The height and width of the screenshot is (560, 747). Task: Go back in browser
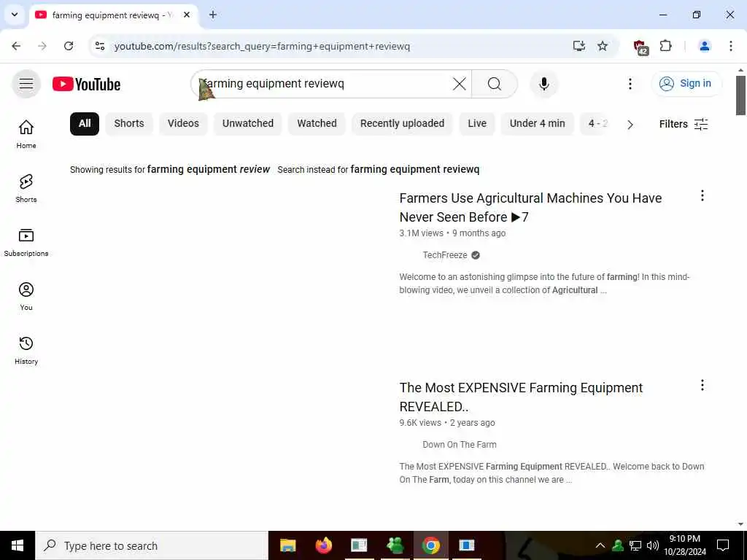click(16, 46)
